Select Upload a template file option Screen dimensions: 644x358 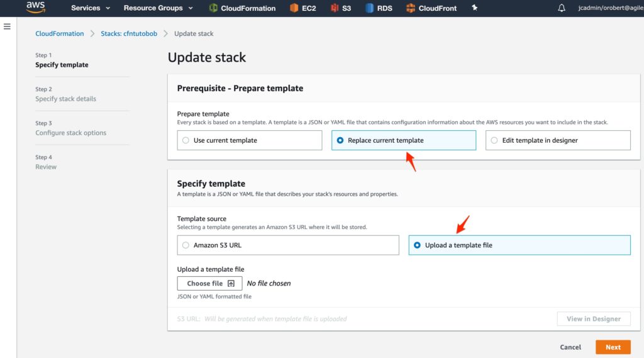(519, 245)
